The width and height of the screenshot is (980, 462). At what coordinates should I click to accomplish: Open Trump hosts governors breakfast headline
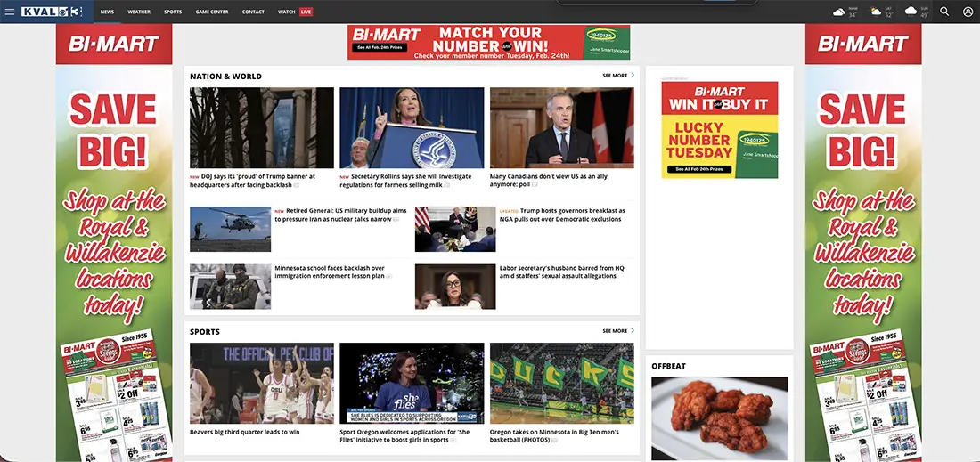pos(562,215)
